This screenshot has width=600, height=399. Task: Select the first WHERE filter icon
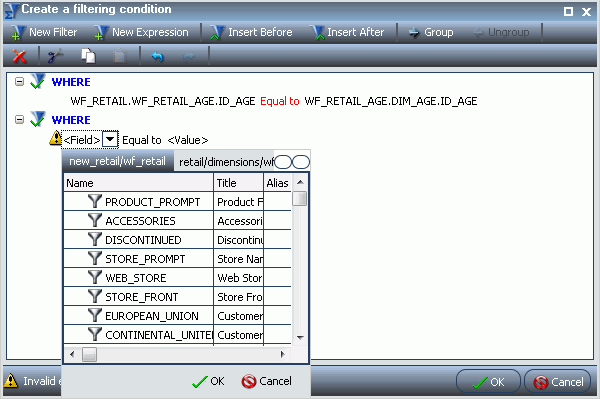38,81
